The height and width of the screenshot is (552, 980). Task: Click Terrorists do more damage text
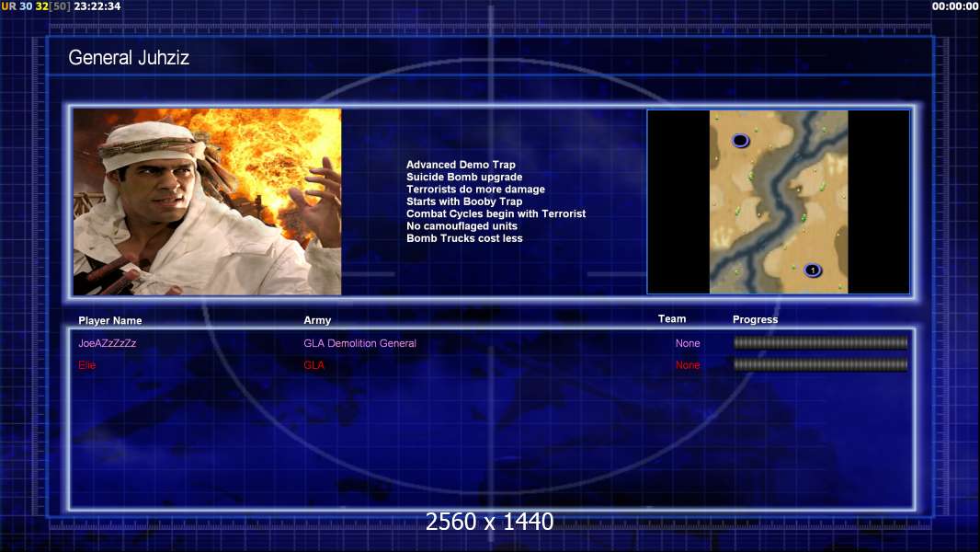point(475,189)
